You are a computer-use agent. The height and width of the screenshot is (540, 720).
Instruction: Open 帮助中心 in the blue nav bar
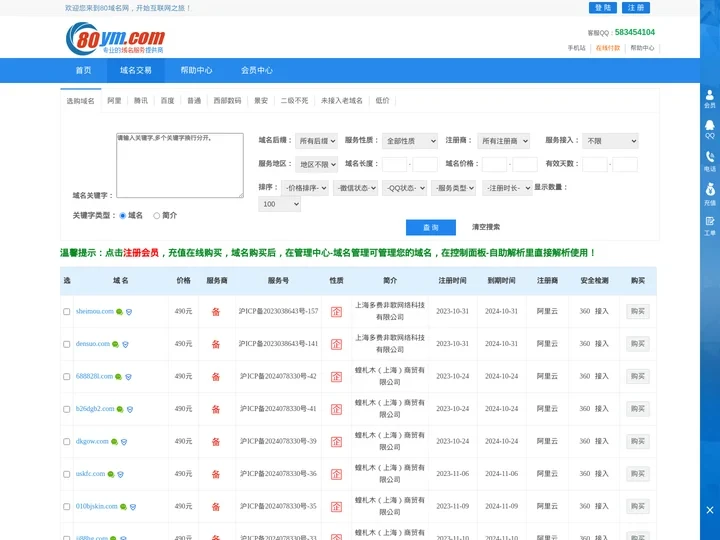(x=197, y=70)
